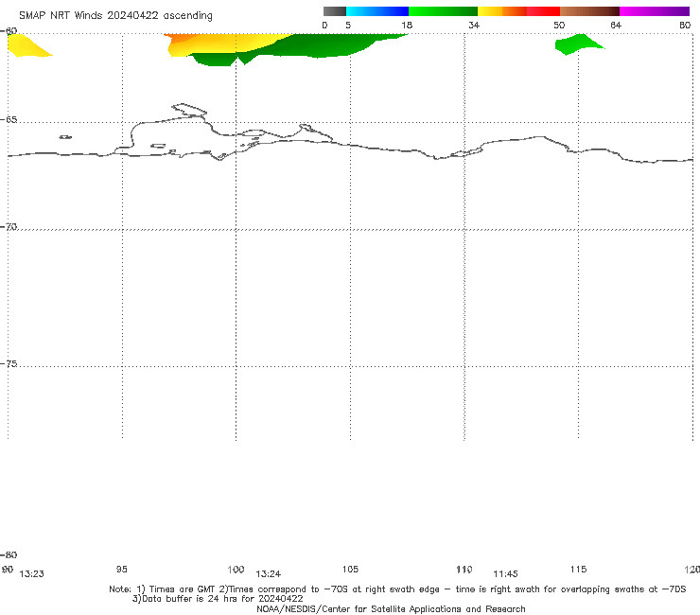700x615 pixels.
Task: Click the swath time '11:45'
Action: click(x=505, y=574)
